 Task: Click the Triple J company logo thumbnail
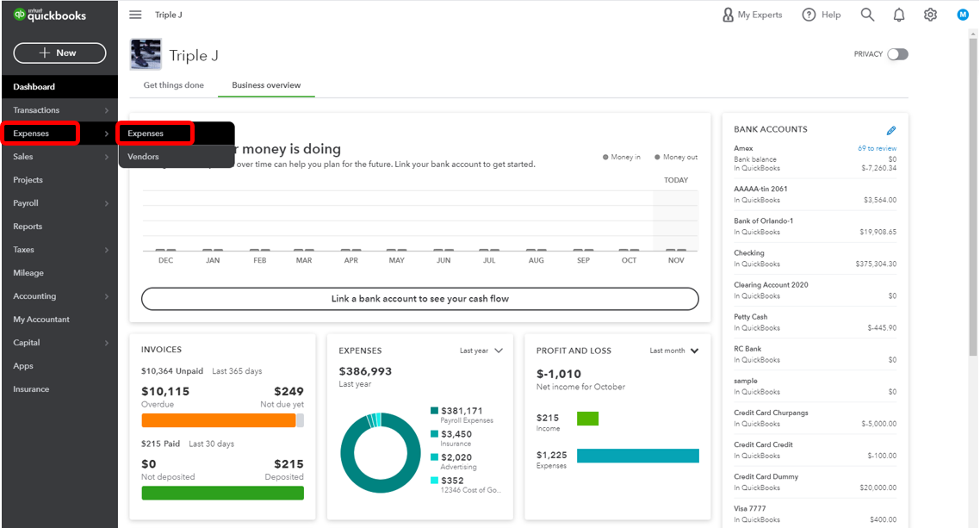click(146, 54)
